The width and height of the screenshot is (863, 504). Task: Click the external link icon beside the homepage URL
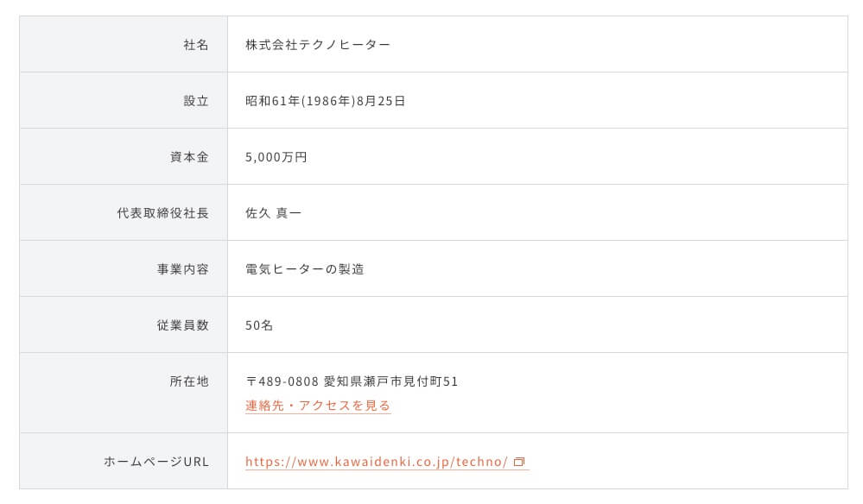pyautogui.click(x=519, y=462)
